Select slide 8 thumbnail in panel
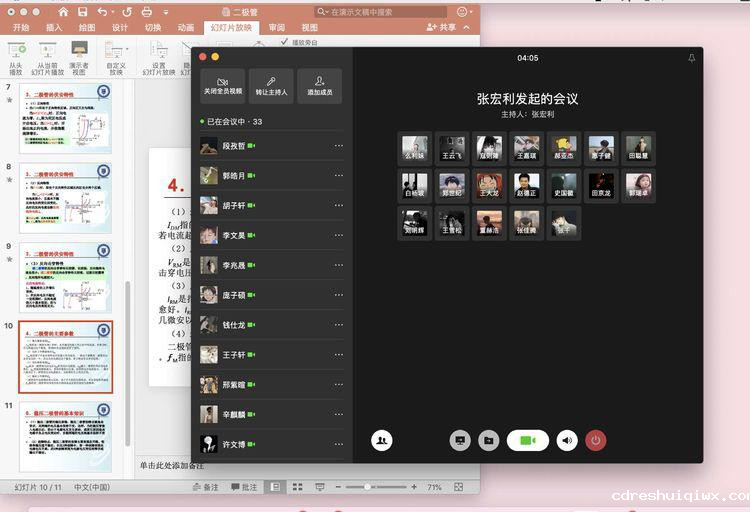This screenshot has width=750, height=512. [x=65, y=198]
